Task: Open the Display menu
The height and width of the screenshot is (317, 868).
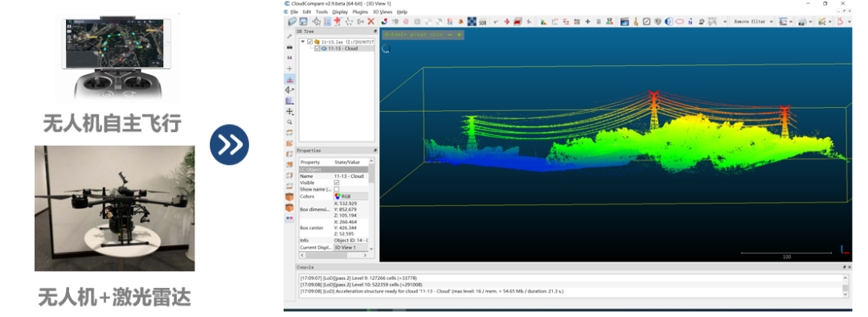Action: pos(340,11)
